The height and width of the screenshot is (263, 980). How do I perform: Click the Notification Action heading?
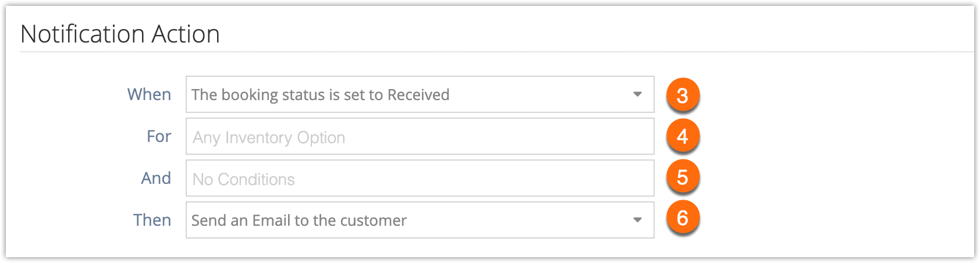click(120, 34)
